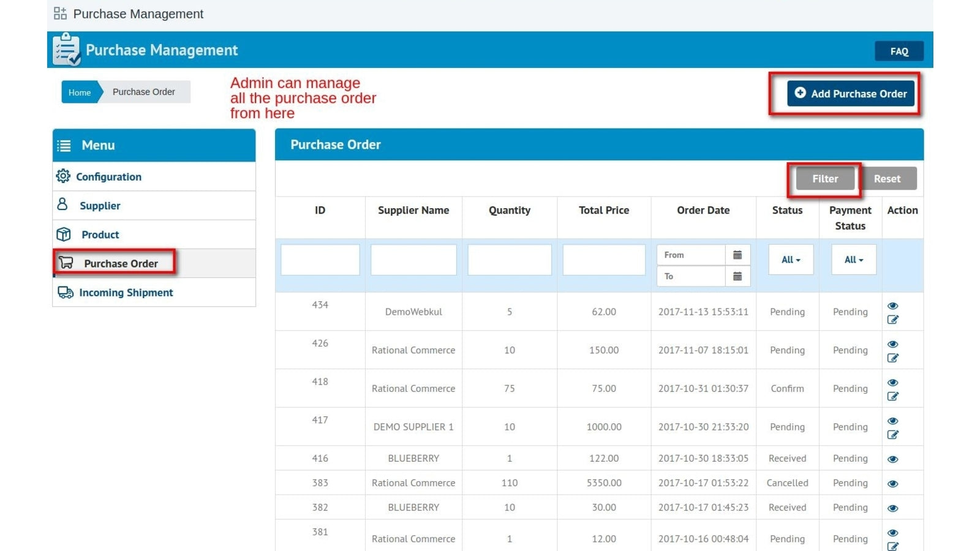
Task: Open the calendar icon for the To date
Action: pos(739,276)
